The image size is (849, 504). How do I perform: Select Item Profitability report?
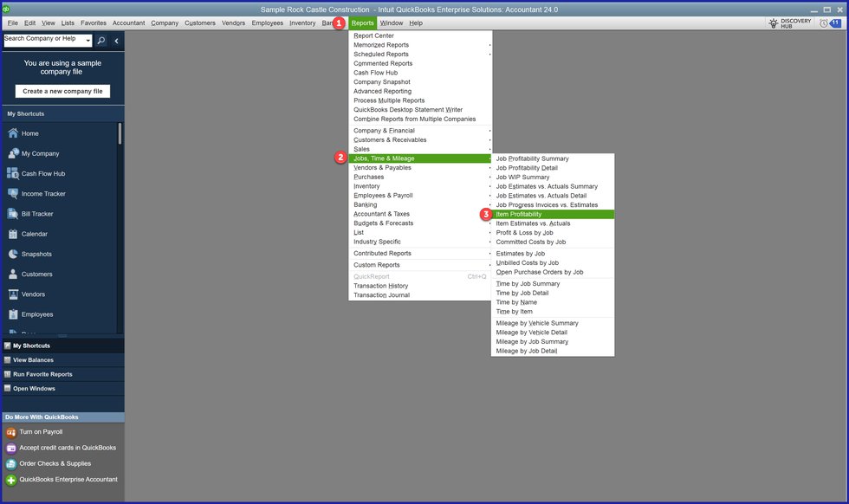click(x=519, y=214)
